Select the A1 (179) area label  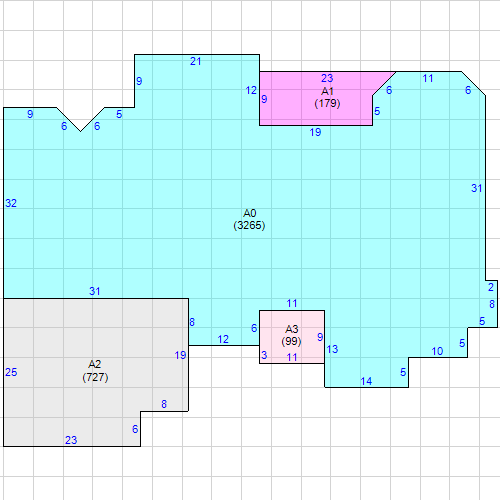coord(327,97)
